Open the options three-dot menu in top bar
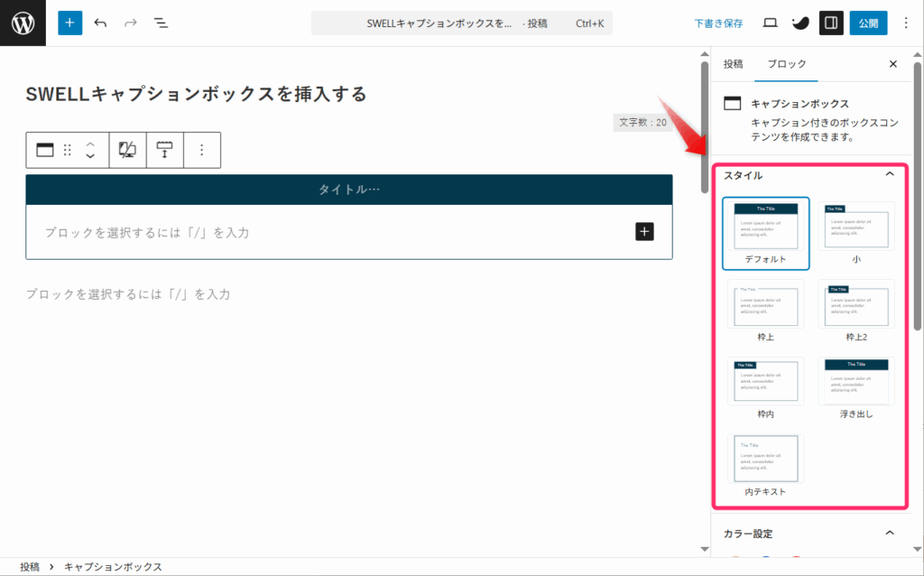924x576 pixels. coord(906,23)
